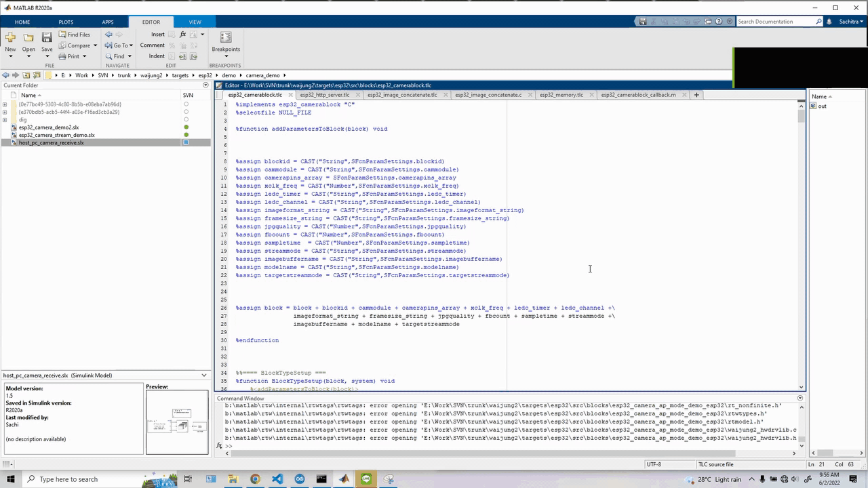Image resolution: width=868 pixels, height=488 pixels.
Task: Switch to the esp32_memory.tlc editor tab
Action: 561,95
